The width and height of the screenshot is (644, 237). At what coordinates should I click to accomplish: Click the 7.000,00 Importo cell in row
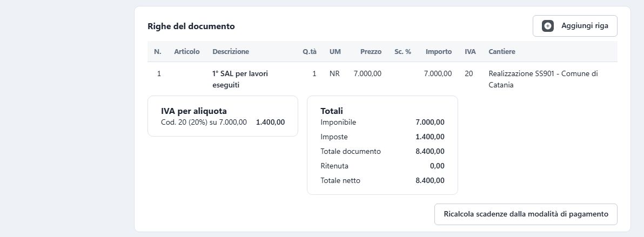(x=438, y=74)
